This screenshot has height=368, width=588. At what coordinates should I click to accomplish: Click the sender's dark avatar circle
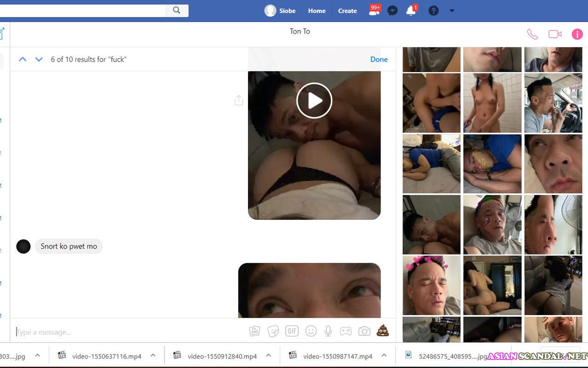click(x=23, y=246)
